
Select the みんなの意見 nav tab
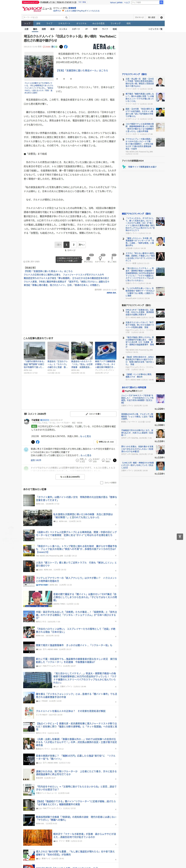pos(98,23)
